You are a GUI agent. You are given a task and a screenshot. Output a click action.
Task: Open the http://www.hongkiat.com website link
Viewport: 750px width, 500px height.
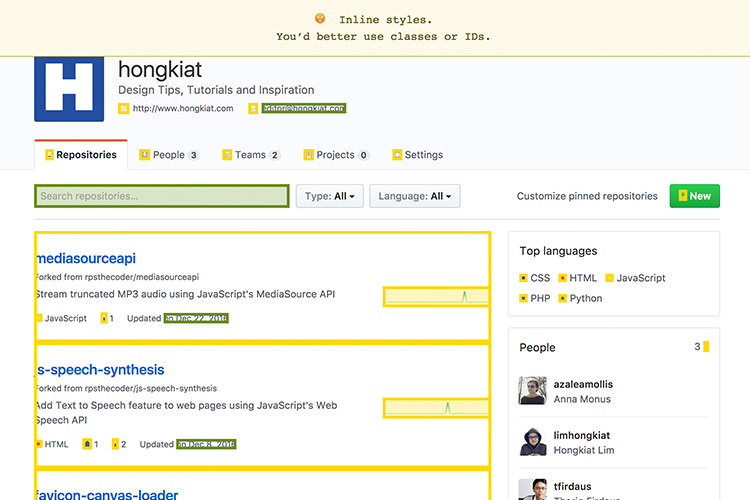coord(183,109)
